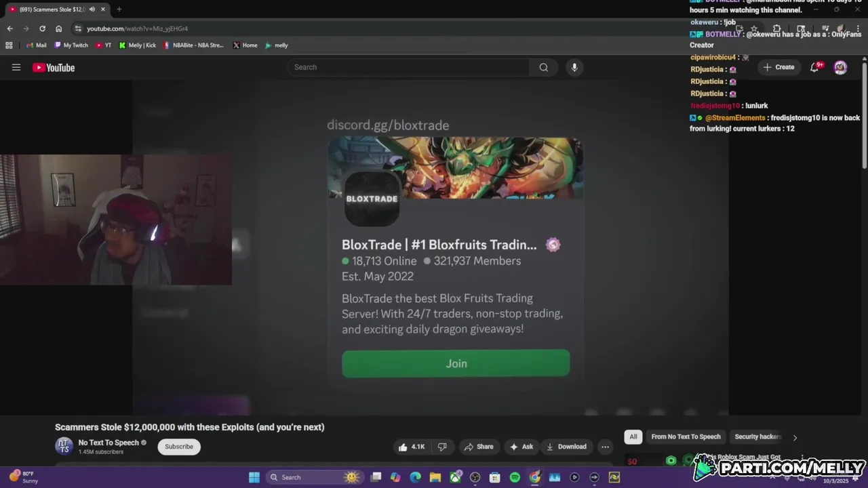Click the BloxTrade server title text
Viewport: 868px width, 488px height.
[439, 245]
